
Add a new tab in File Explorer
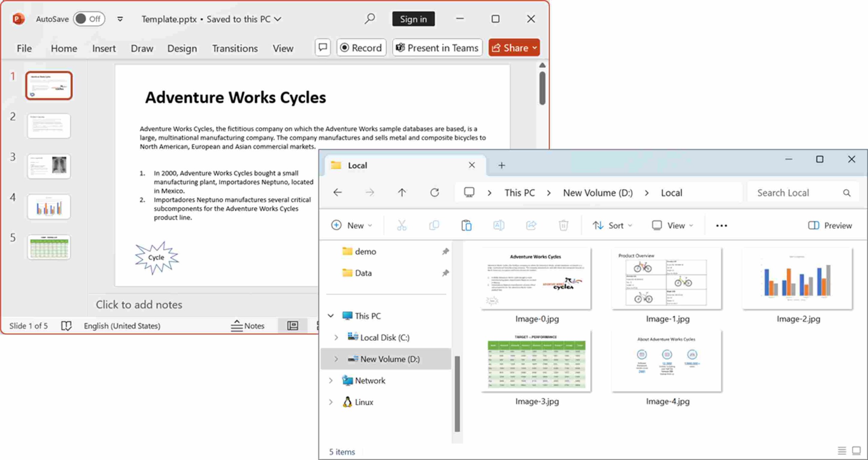501,165
